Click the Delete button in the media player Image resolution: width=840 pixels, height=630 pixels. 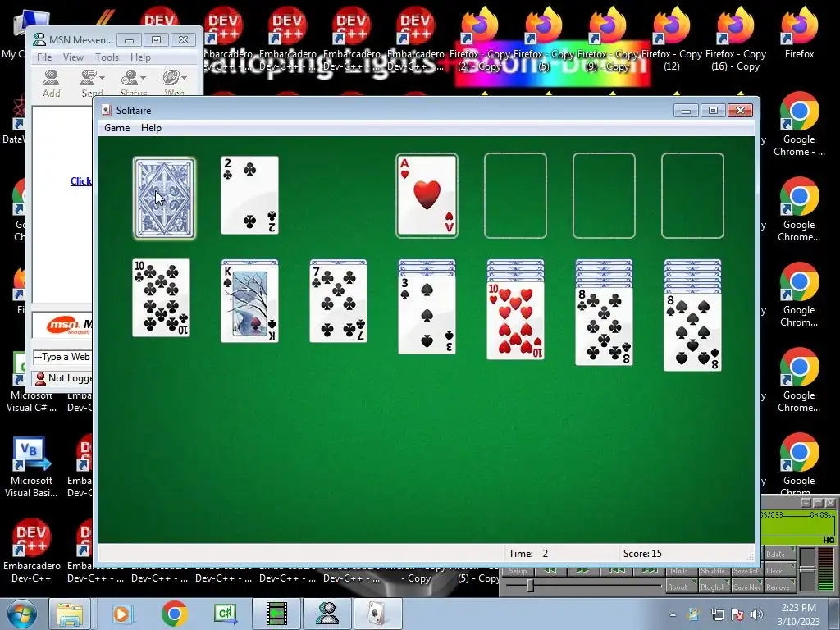[x=778, y=555]
